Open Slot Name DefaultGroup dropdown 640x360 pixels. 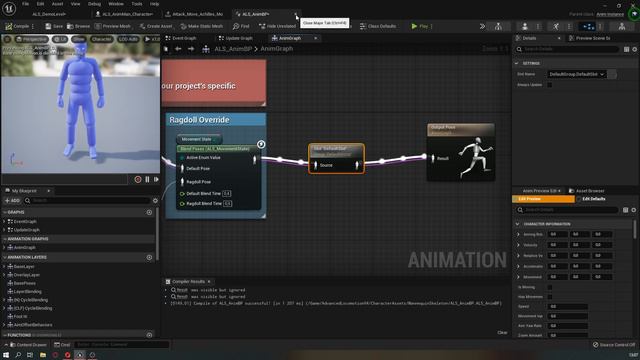coord(576,74)
